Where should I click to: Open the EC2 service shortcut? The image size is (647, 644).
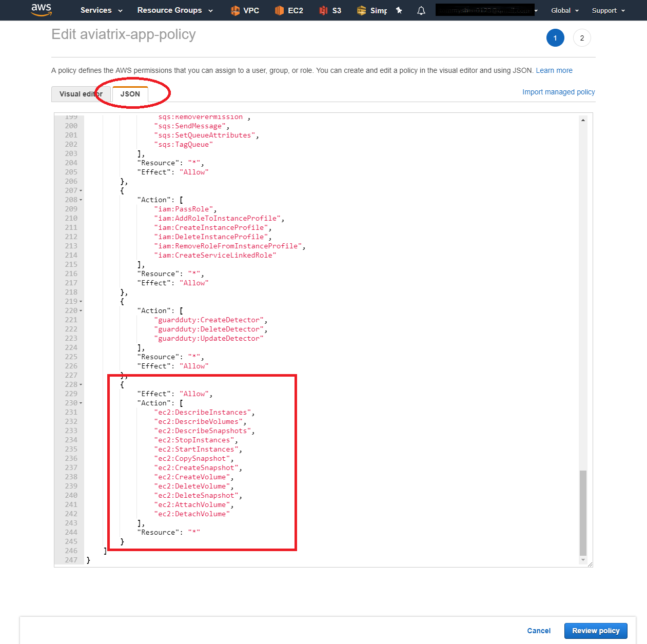289,10
